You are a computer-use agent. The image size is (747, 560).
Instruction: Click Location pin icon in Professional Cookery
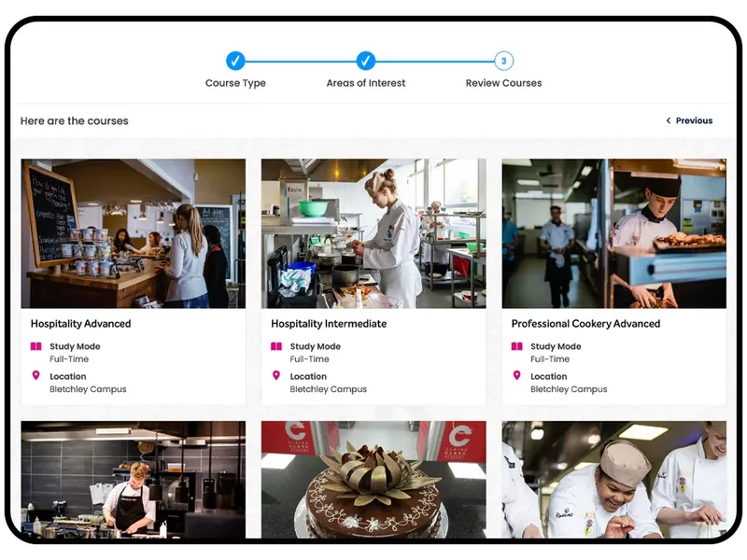tap(517, 375)
